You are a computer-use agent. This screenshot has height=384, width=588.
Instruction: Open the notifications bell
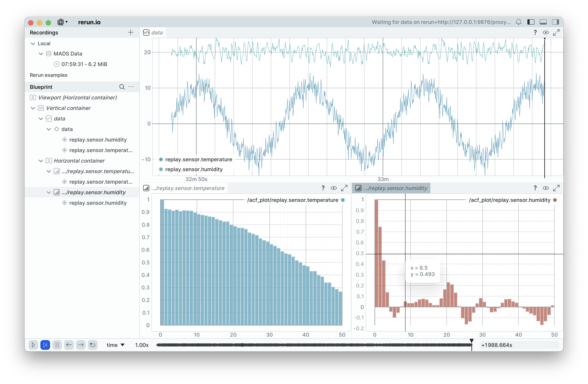pos(518,22)
